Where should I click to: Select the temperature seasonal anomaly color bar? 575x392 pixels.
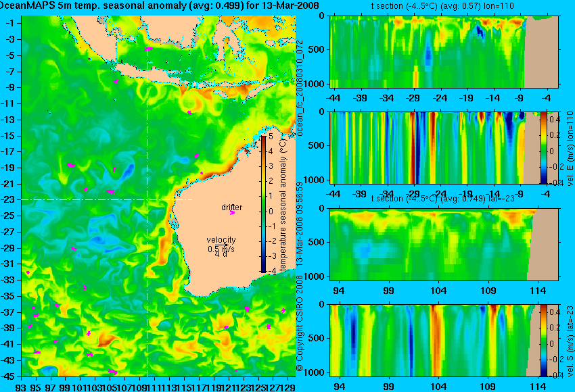click(x=263, y=204)
